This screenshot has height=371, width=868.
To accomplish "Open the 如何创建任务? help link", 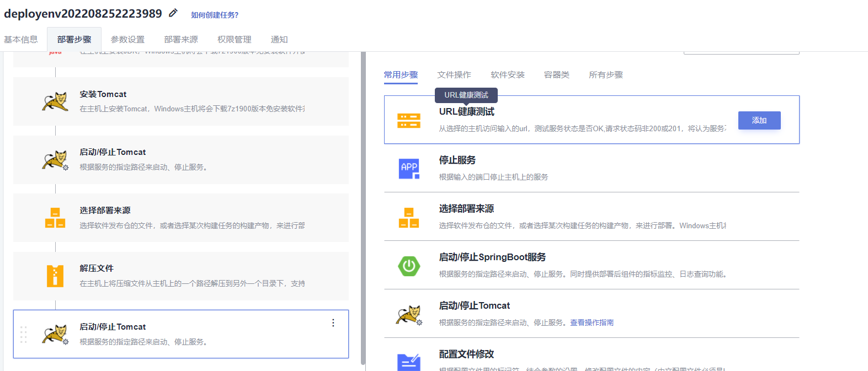I will tap(215, 15).
